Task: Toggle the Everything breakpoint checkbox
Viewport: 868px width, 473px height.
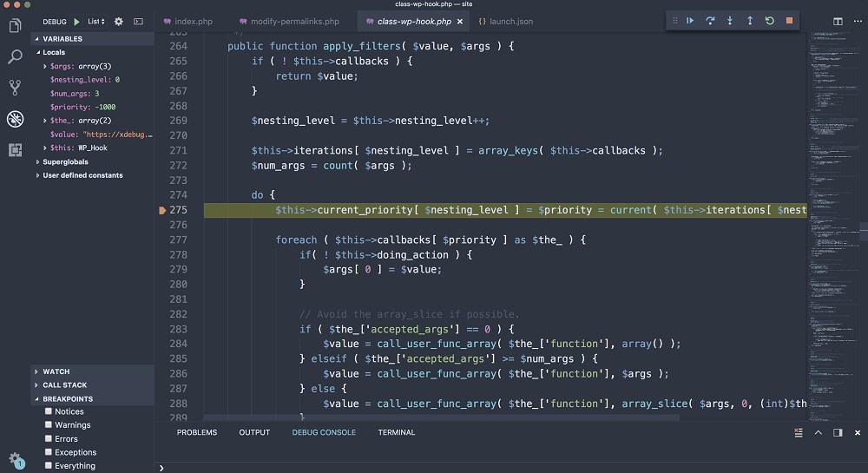Action: (x=49, y=466)
